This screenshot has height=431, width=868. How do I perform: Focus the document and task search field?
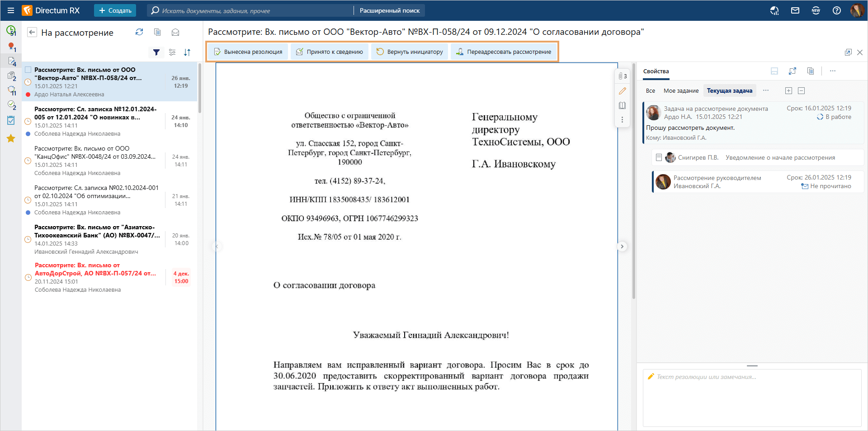(250, 10)
